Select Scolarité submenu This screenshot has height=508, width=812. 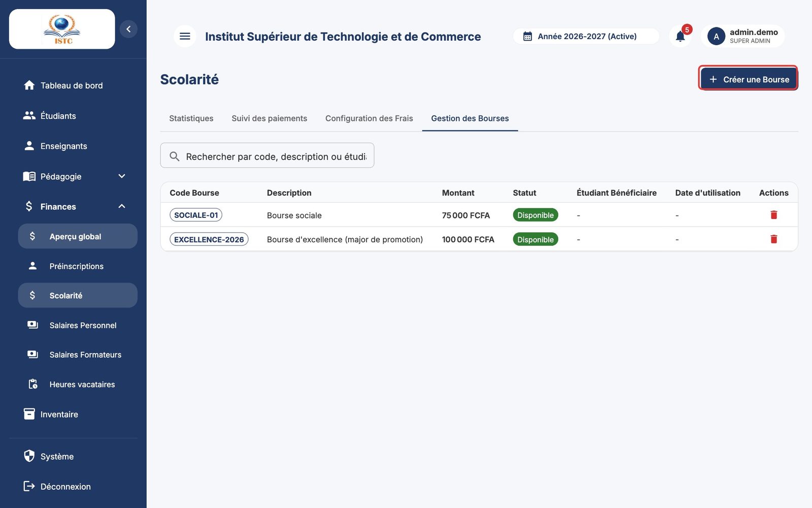pos(78,295)
